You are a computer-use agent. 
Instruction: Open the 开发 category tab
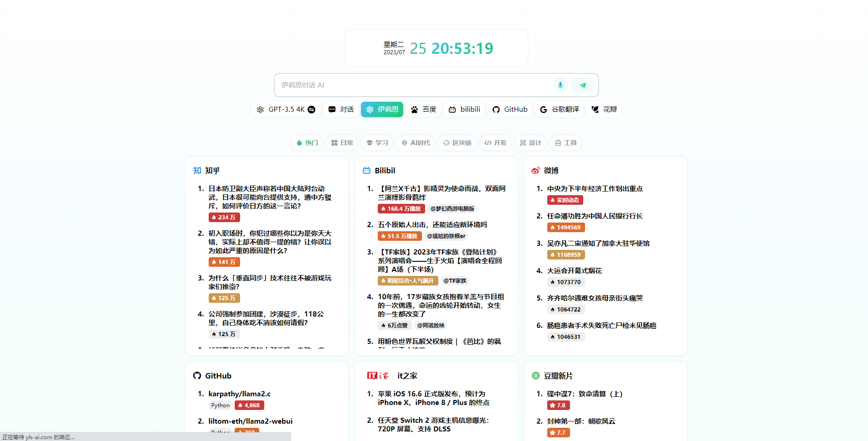click(x=495, y=143)
